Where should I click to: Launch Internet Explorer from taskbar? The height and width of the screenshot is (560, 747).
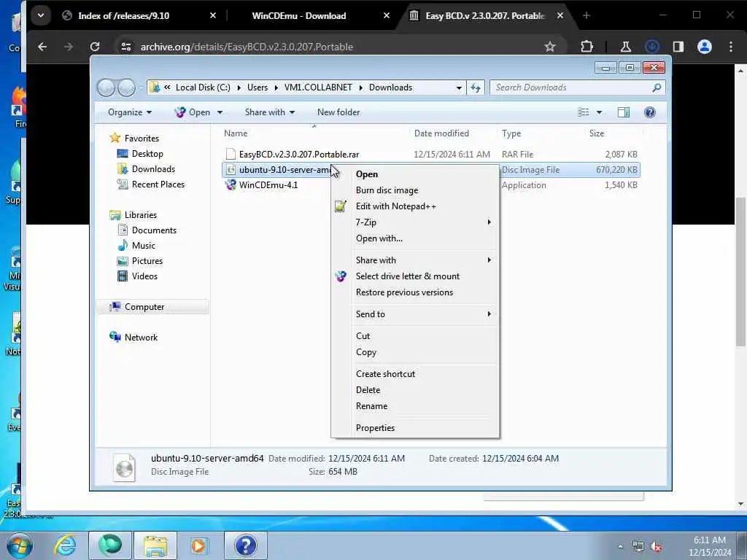point(65,545)
